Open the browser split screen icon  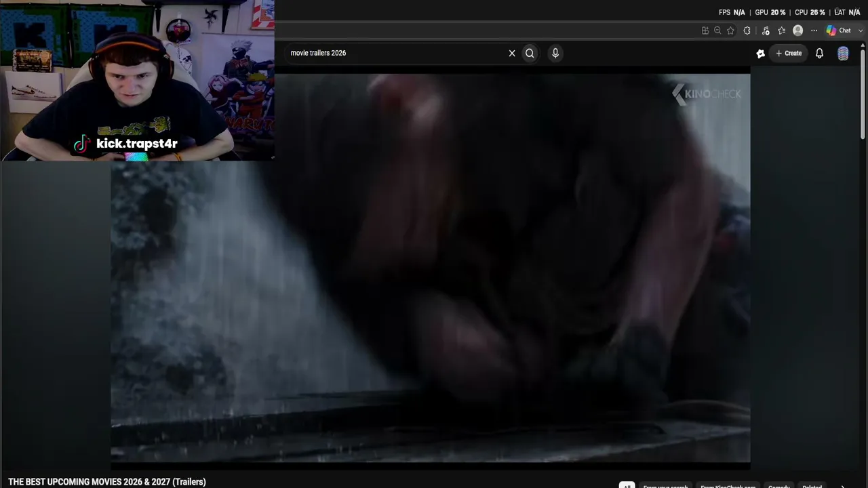click(705, 30)
